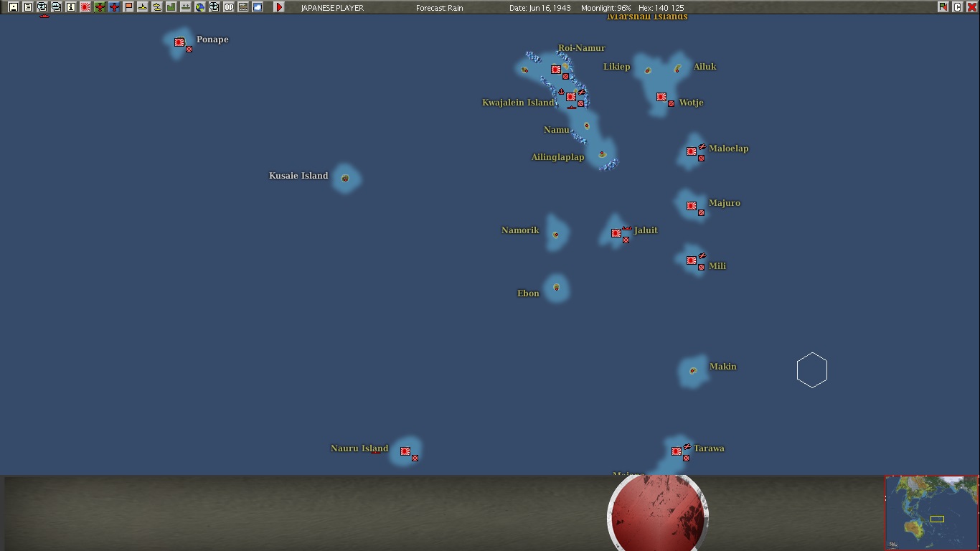Click the Japanese rising sun flag toolbar icon
This screenshot has height=551, width=980.
(85, 7)
